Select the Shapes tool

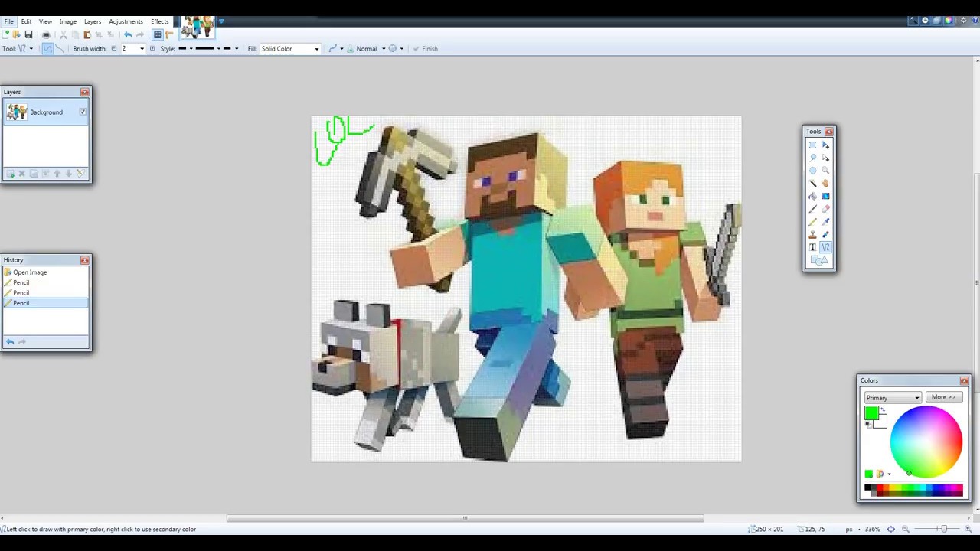(818, 260)
